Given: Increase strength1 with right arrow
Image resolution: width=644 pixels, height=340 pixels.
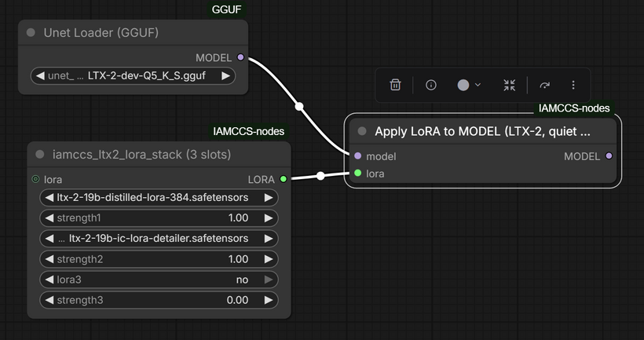Looking at the screenshot, I should click(269, 218).
